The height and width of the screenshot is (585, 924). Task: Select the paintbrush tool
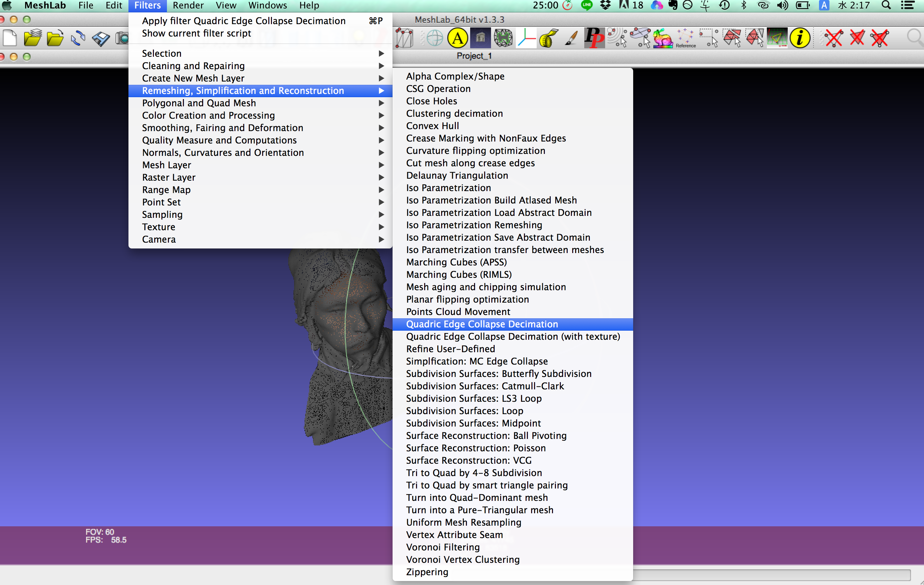point(571,38)
